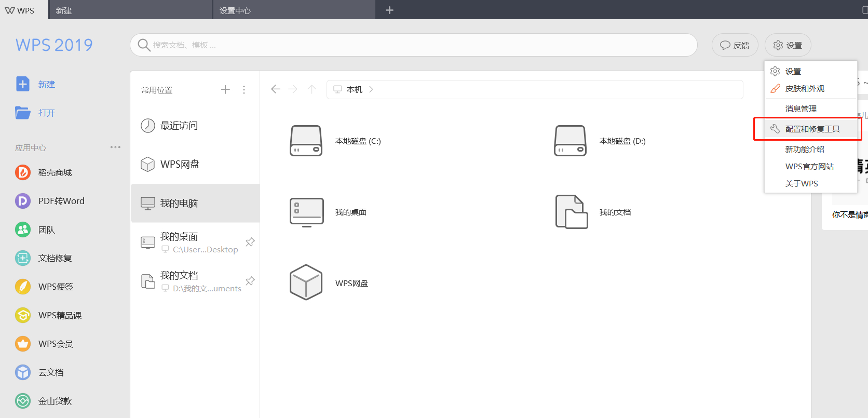This screenshot has height=418, width=868.
Task: Open the 我的文档 icon in main pane
Action: (x=572, y=212)
